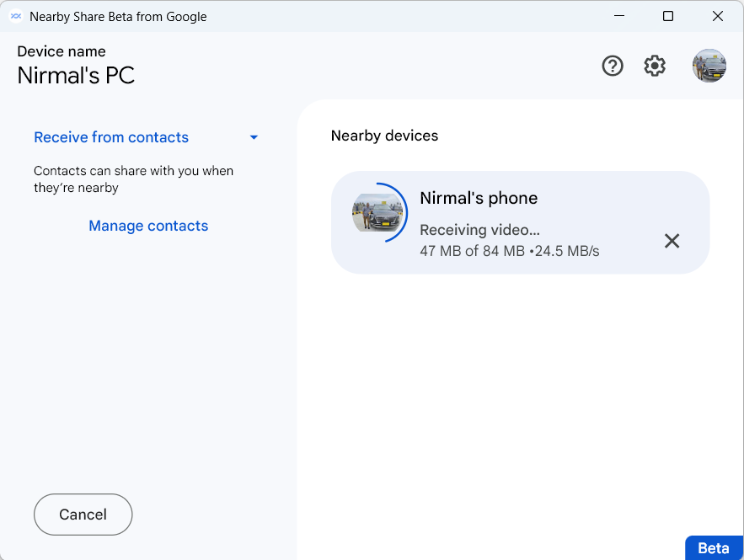Expand the Receive from contacts dropdown arrow
Viewport: 744px width, 560px height.
coord(254,137)
